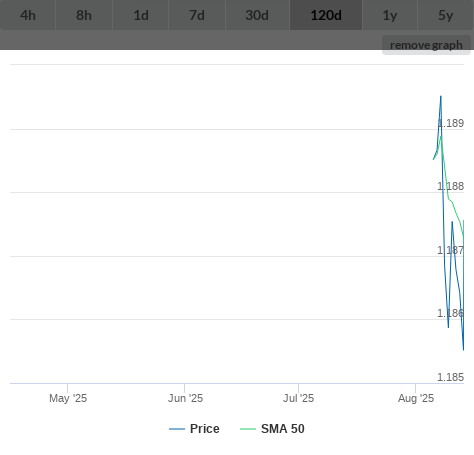Click the May '25 axis label
The image size is (474, 455).
[68, 398]
